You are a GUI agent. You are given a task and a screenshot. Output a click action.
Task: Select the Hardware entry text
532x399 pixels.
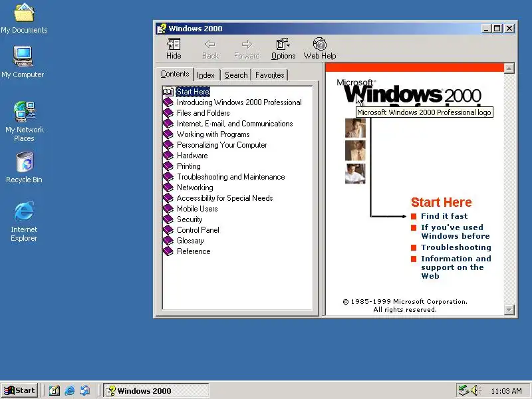point(192,156)
